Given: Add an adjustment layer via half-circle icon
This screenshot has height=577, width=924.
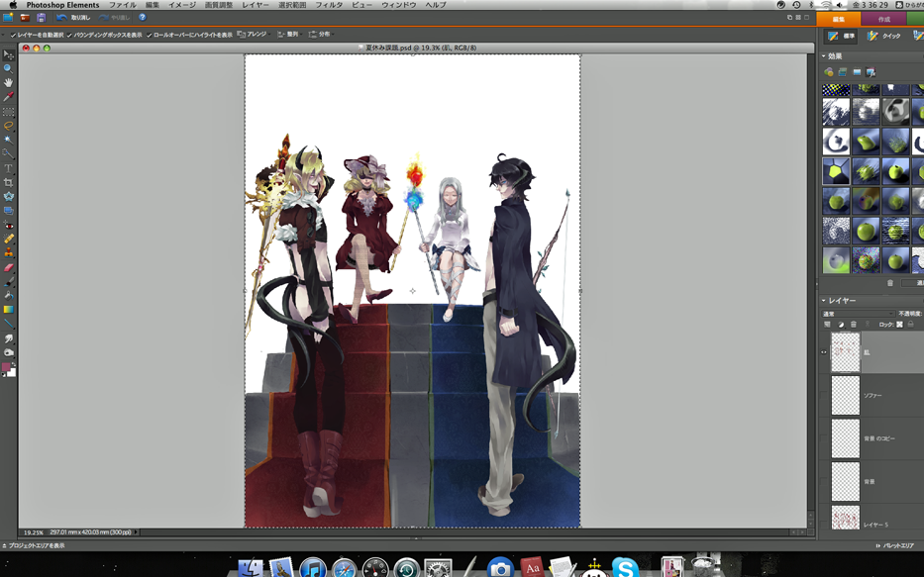Looking at the screenshot, I should [x=841, y=325].
